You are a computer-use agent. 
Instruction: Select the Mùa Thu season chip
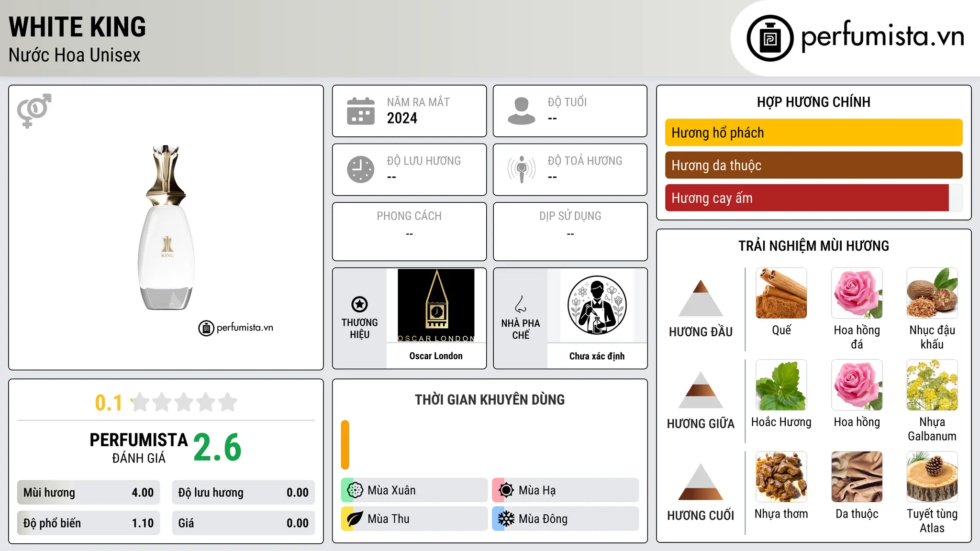click(414, 519)
